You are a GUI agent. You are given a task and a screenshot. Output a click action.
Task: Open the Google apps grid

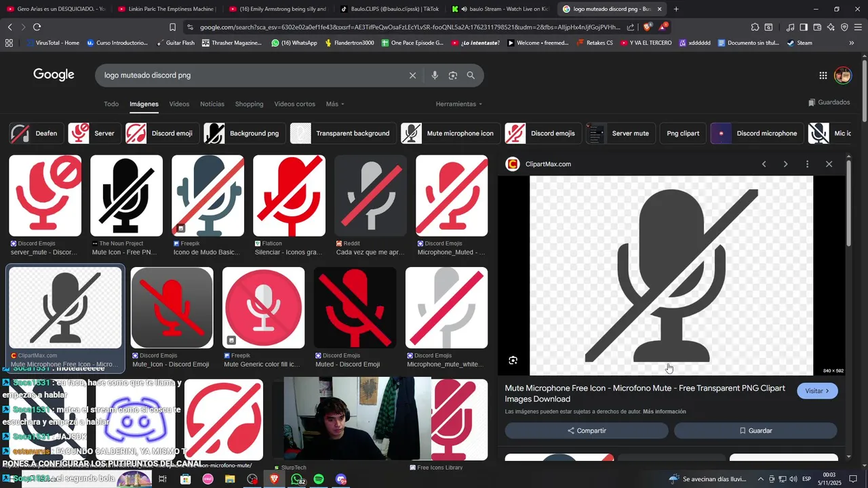pyautogui.click(x=823, y=75)
